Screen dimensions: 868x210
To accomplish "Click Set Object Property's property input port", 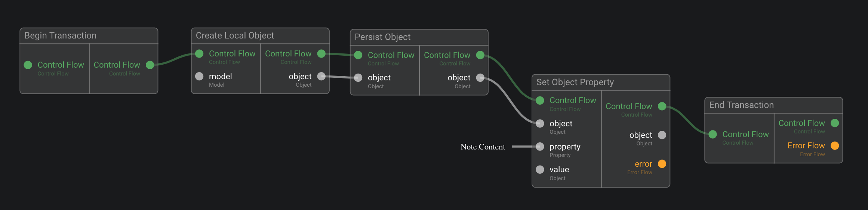I will tap(540, 147).
